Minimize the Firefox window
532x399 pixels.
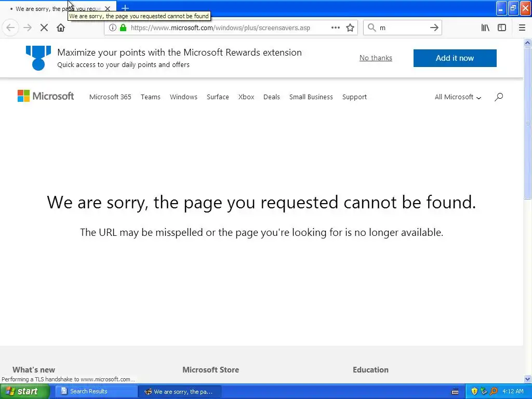click(x=501, y=8)
